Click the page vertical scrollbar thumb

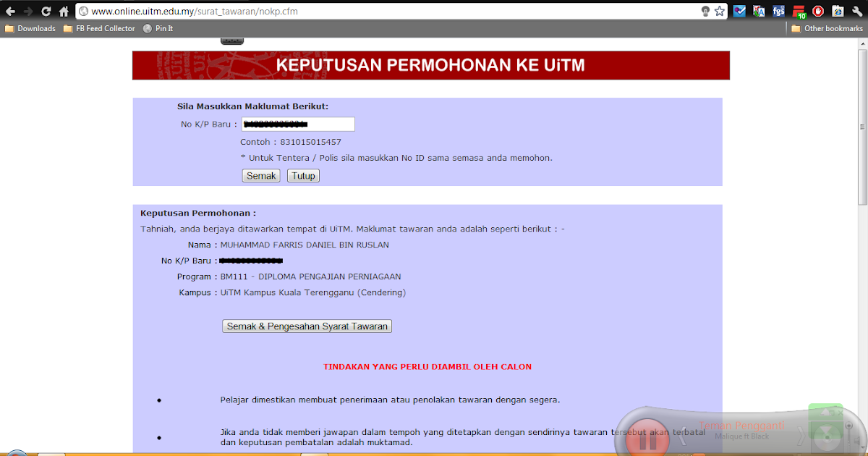tap(862, 127)
